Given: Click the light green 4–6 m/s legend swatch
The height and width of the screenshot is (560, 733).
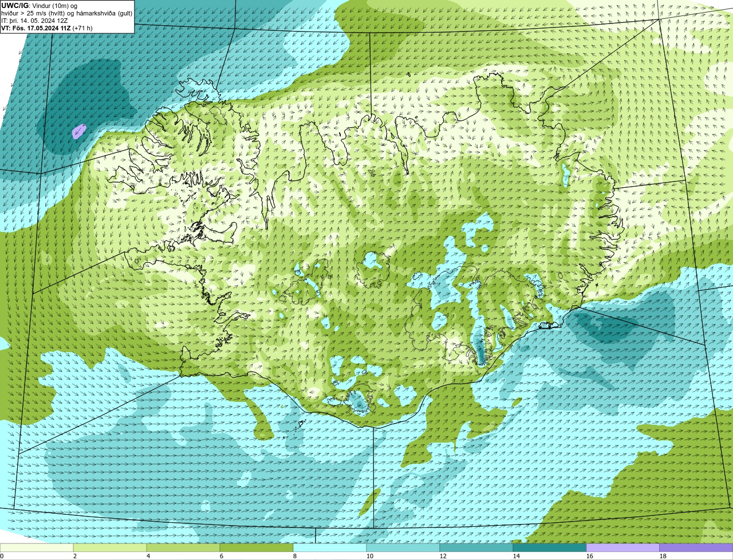Looking at the screenshot, I should coord(183,548).
